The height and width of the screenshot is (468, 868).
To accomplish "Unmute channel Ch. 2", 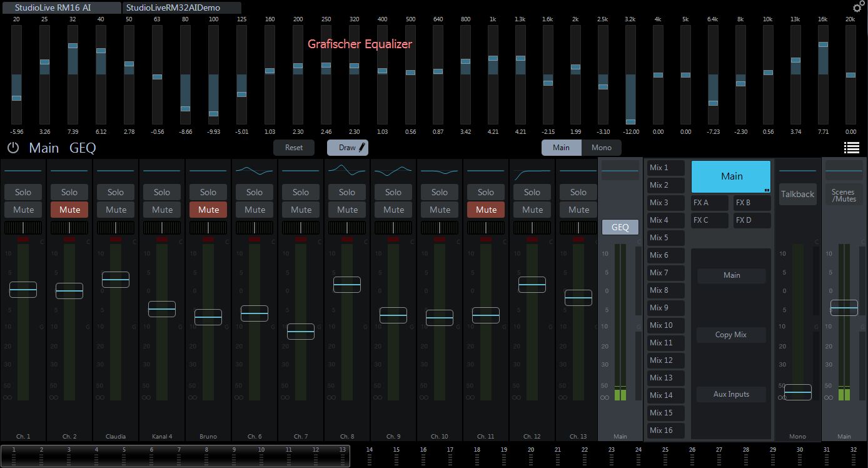I will point(69,210).
